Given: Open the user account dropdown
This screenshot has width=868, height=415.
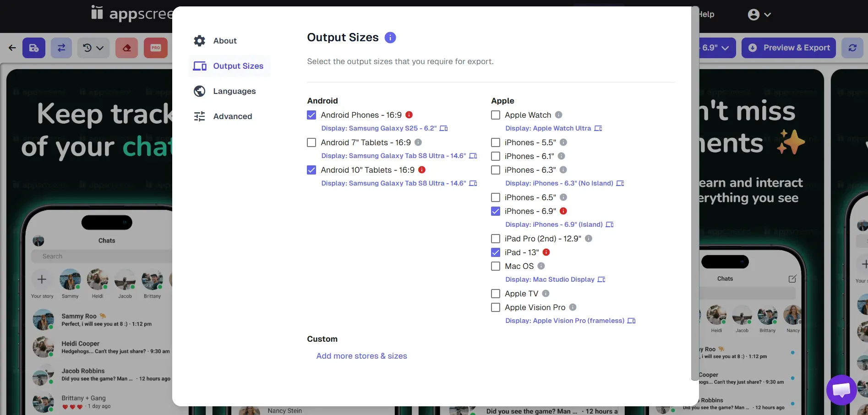Looking at the screenshot, I should coord(759,15).
